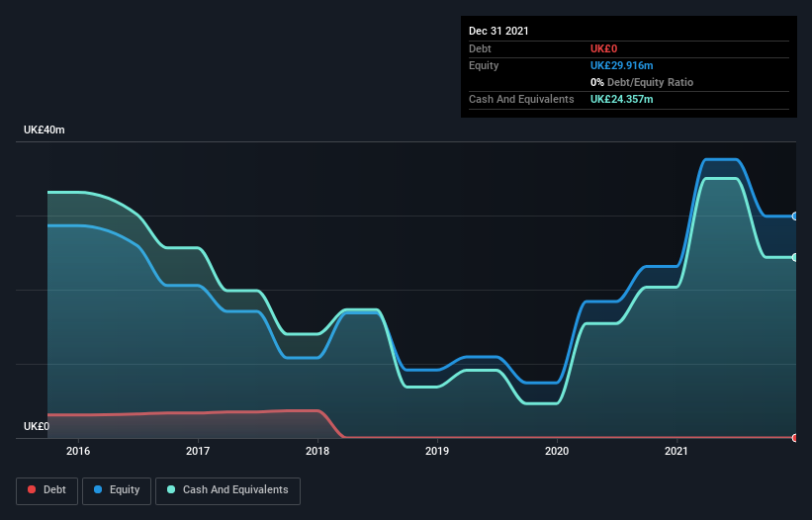This screenshot has width=812, height=520.
Task: Click the 2020 x-axis label
Action: click(557, 451)
